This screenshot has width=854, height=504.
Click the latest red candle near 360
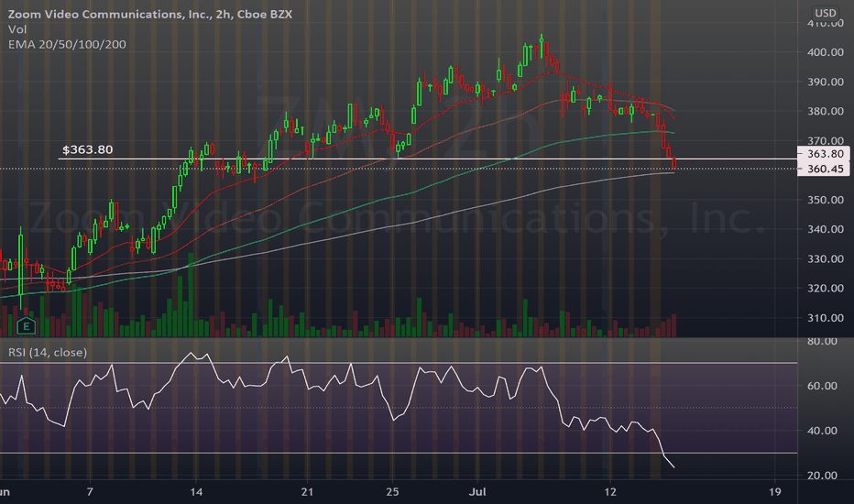click(674, 163)
